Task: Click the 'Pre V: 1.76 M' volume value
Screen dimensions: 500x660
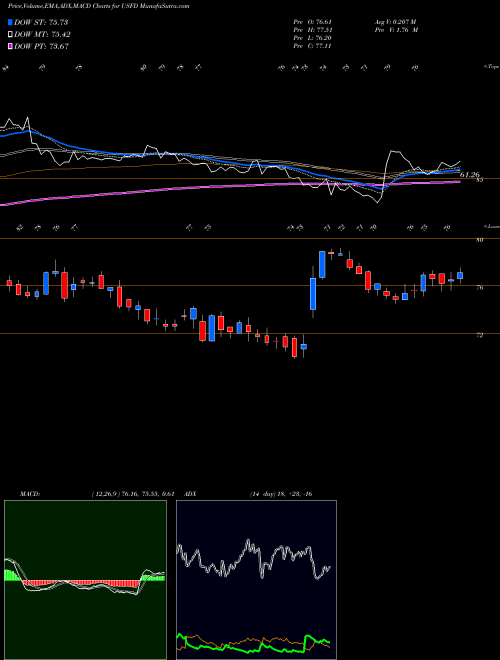Action: [396, 30]
